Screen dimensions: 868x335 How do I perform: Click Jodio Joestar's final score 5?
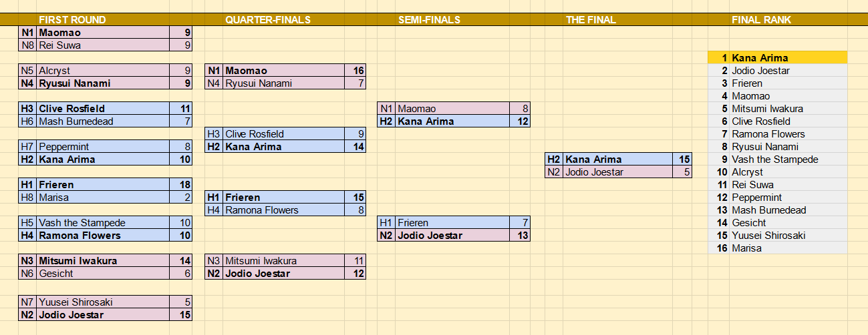click(x=682, y=172)
